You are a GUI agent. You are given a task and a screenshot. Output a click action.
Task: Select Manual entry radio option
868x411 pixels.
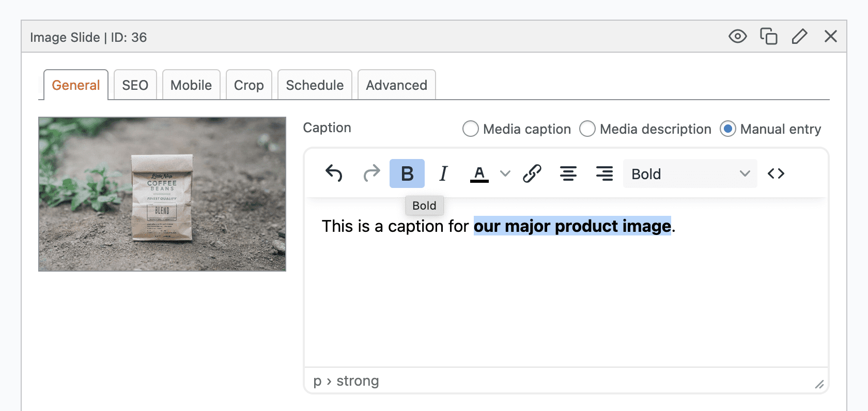coord(727,129)
